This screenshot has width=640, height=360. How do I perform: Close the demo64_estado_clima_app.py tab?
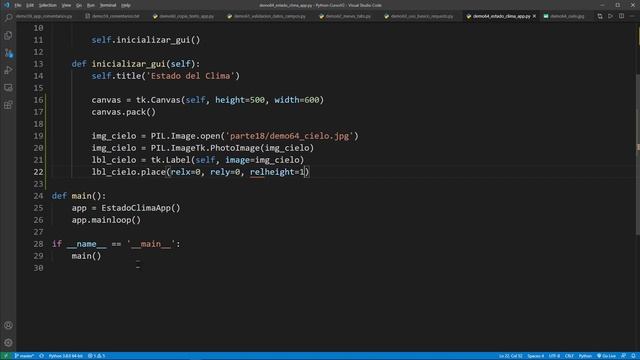point(534,16)
